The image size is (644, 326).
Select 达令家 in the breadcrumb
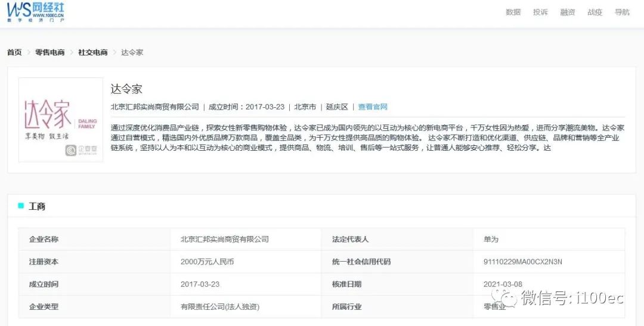coord(132,52)
